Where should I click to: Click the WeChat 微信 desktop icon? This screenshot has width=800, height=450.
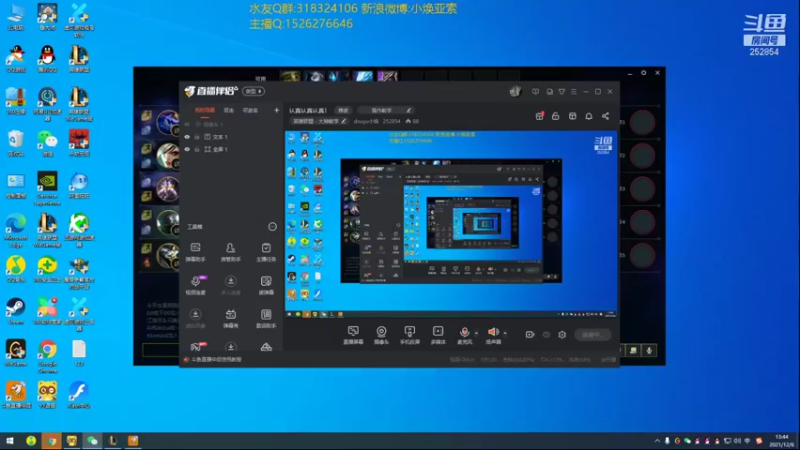point(47,143)
